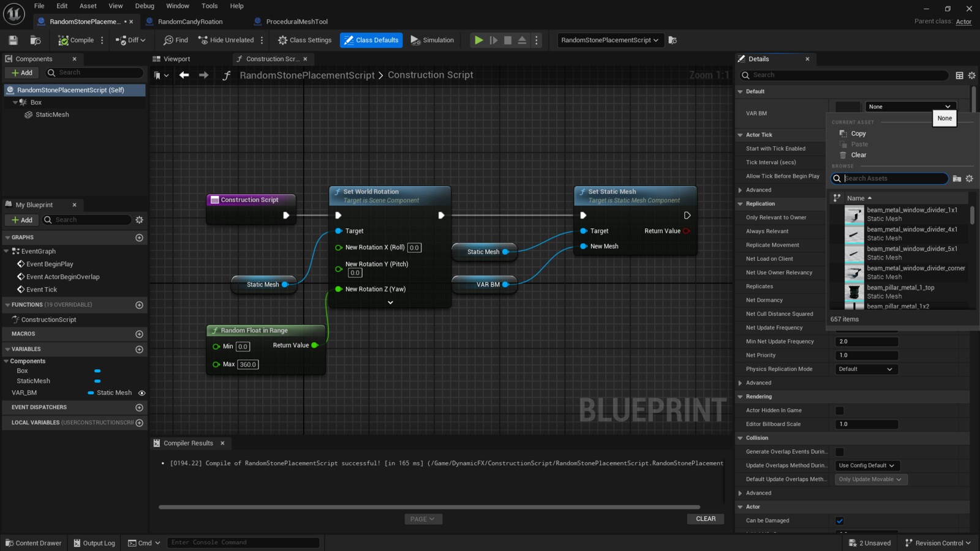Open the File menu

click(39, 6)
